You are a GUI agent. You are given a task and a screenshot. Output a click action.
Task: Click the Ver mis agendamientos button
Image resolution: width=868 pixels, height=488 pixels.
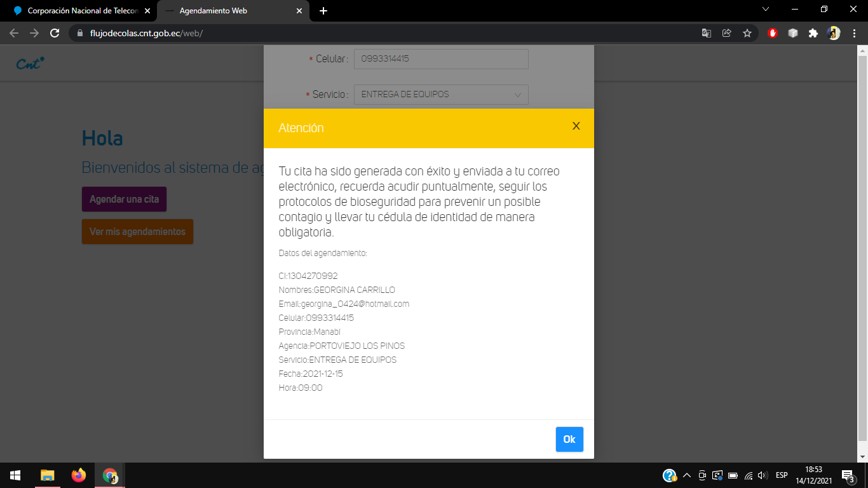[137, 232]
